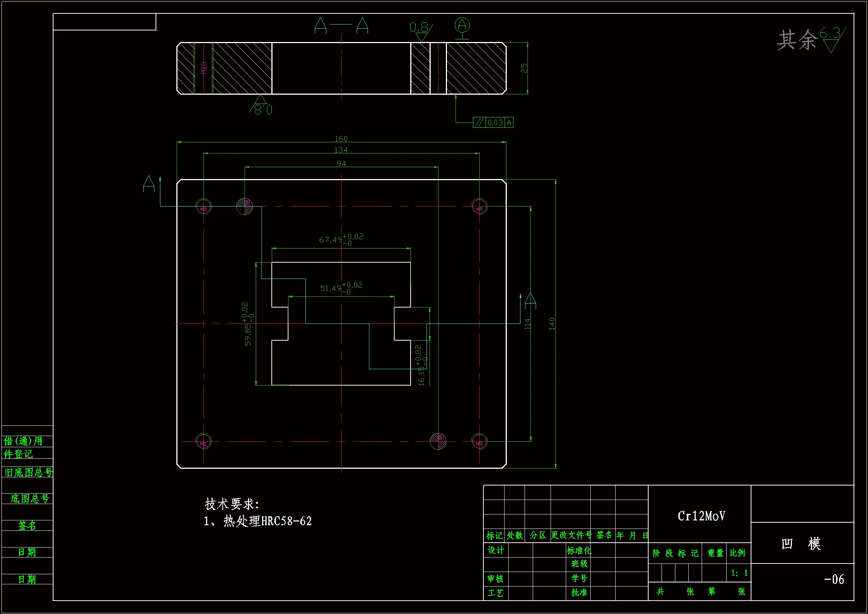Image resolution: width=868 pixels, height=614 pixels.
Task: Select the hatched Ø8 pin hole at top
Action: point(245,206)
